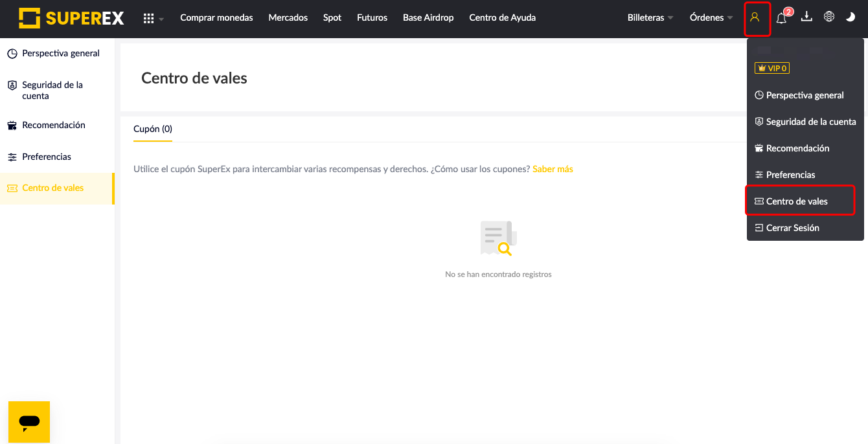Visit Centro de Ayuda
Image resolution: width=868 pixels, height=444 pixels.
pyautogui.click(x=503, y=17)
